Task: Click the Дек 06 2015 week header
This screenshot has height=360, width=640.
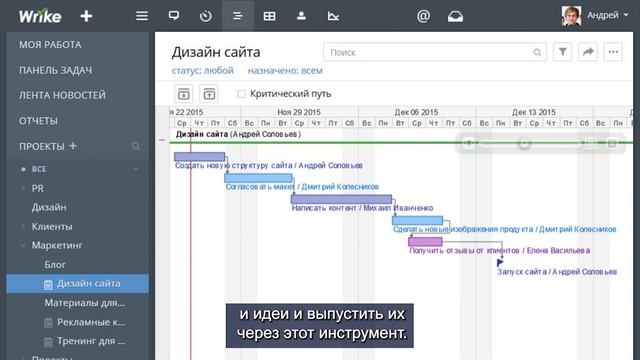Action: (x=416, y=112)
